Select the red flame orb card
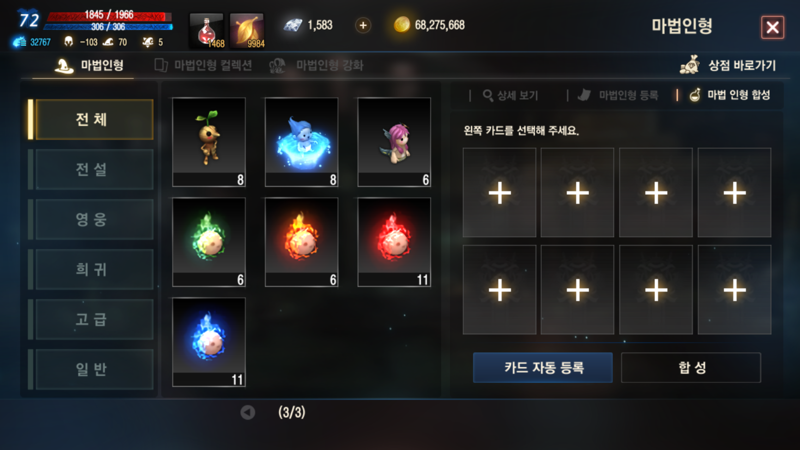Screen dimensions: 800x450 click(394, 242)
